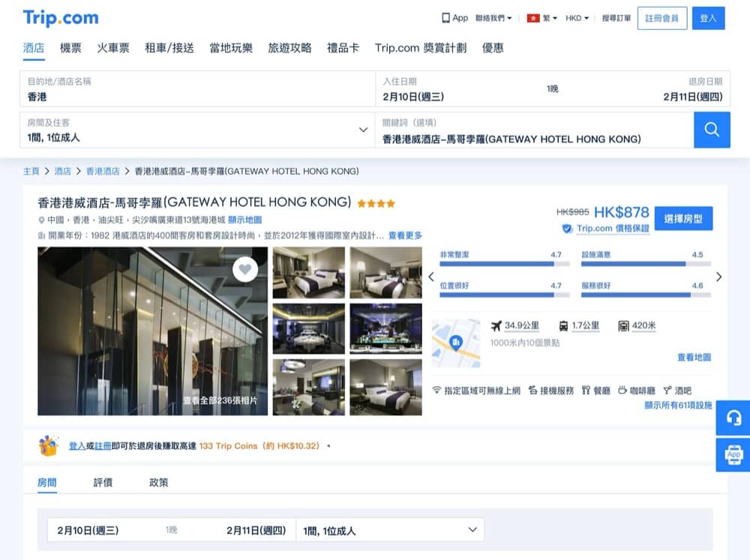Select the 租車/接送 navigation tab

[x=169, y=48]
